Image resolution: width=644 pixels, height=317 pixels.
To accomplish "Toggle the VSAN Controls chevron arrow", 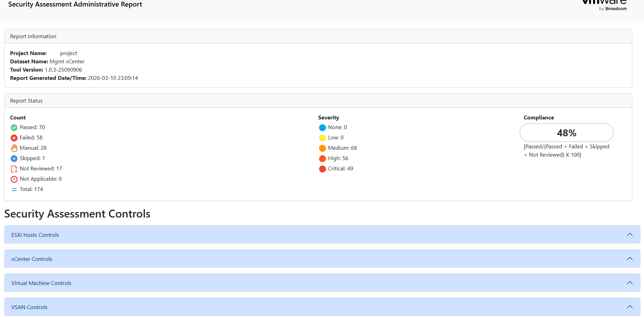I will [630, 307].
